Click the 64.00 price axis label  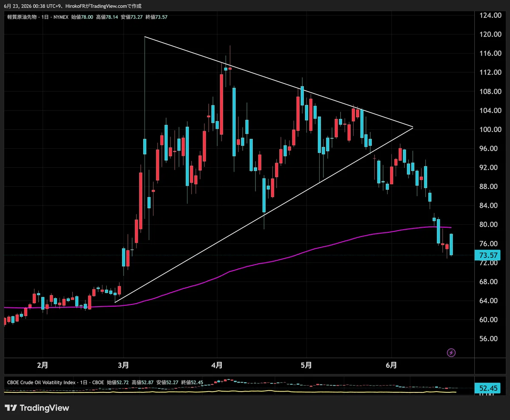pos(487,301)
